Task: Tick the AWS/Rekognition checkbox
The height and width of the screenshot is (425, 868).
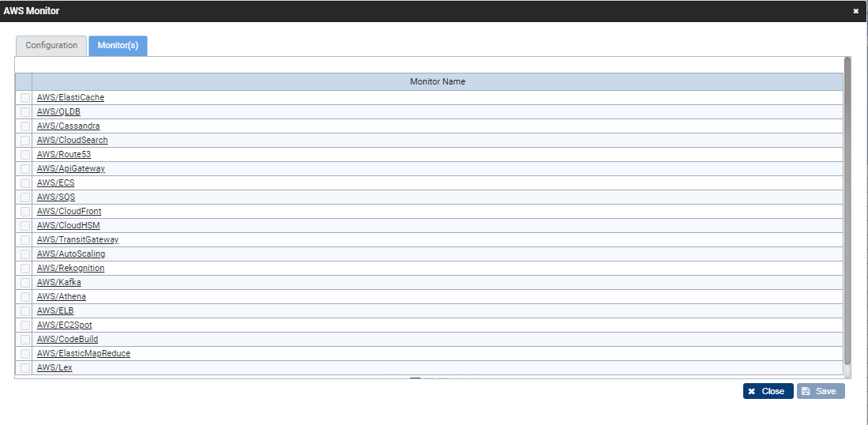Action: (25, 269)
